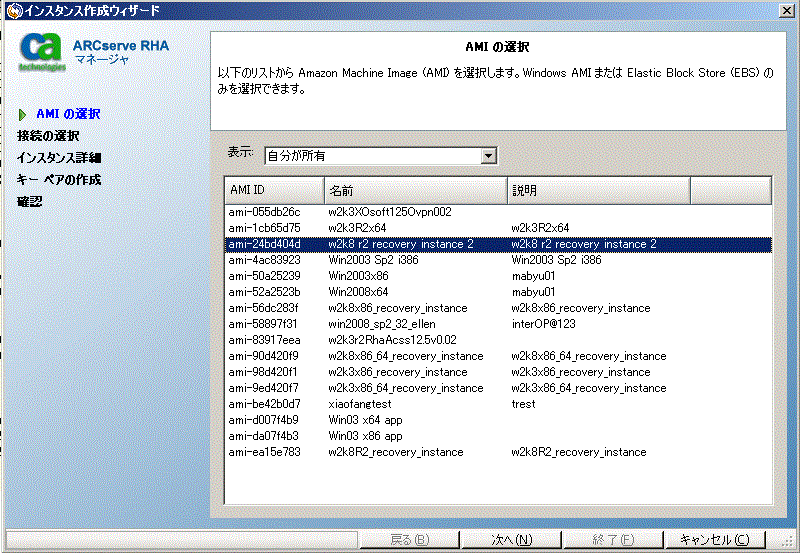800x553 pixels.
Task: Sort by the AMI ID column header
Action: coord(274,190)
